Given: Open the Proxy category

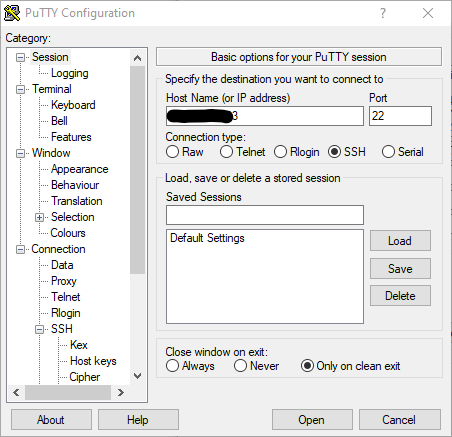Looking at the screenshot, I should pos(64,281).
